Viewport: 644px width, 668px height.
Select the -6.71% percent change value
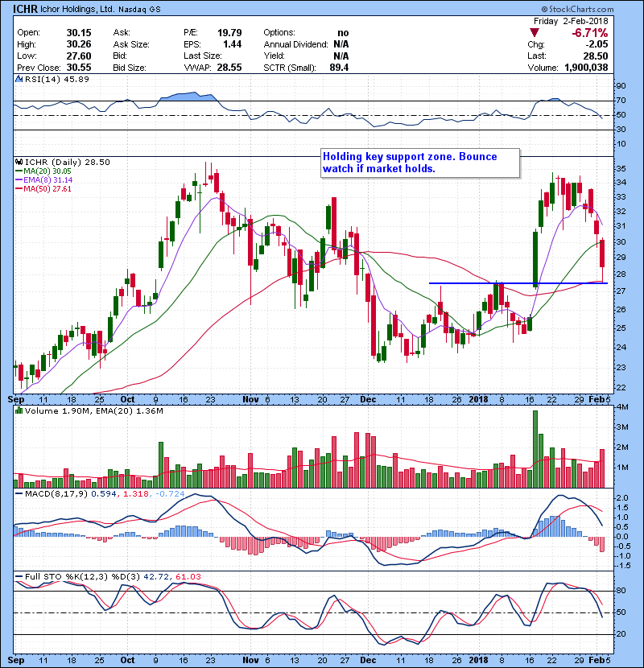(590, 33)
